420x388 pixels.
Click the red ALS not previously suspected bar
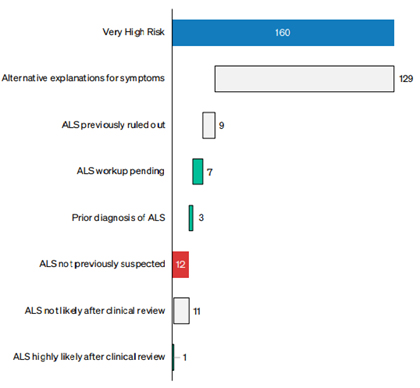(x=181, y=264)
